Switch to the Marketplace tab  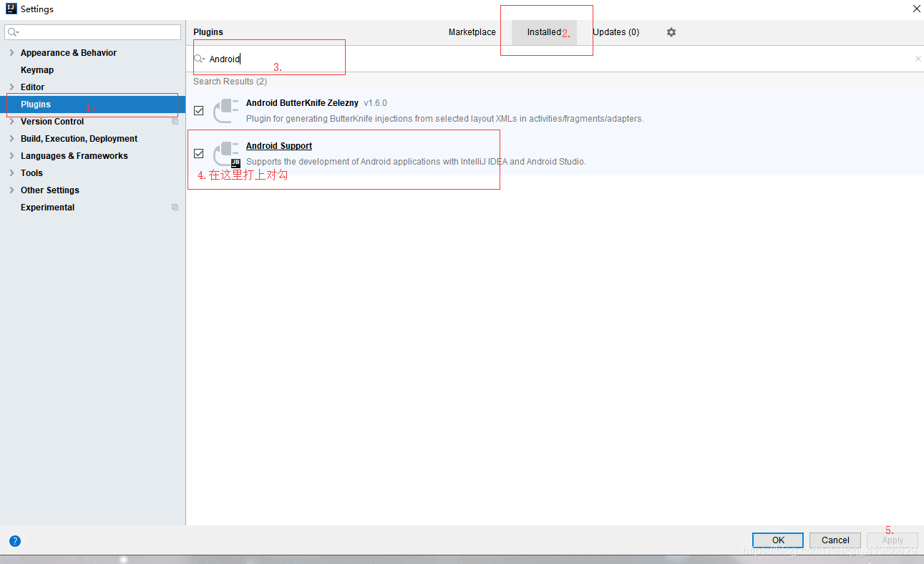472,32
